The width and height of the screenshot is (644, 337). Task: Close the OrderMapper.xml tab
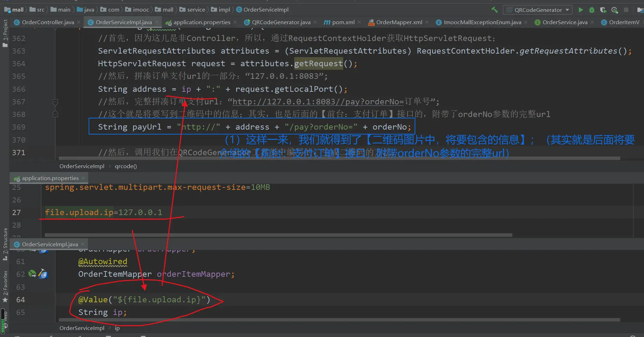(x=427, y=22)
